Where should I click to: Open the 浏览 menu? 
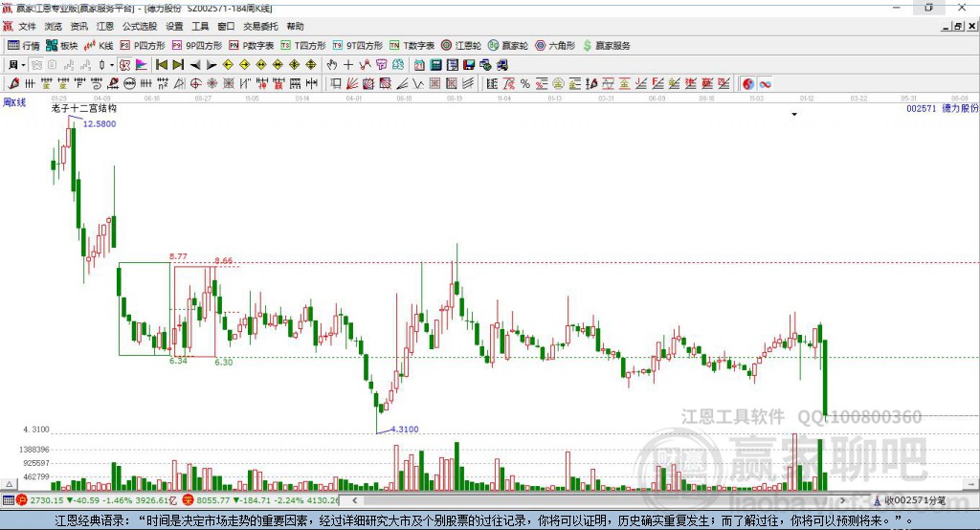pos(54,26)
